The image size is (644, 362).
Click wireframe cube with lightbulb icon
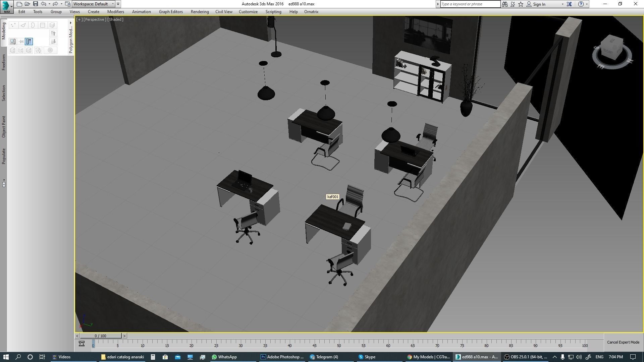click(x=38, y=50)
